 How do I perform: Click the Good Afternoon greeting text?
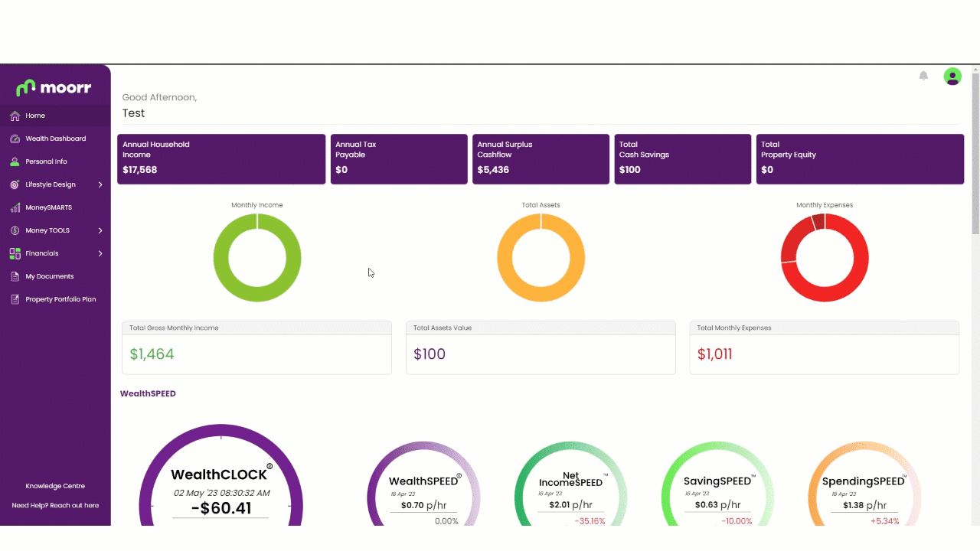tap(159, 97)
